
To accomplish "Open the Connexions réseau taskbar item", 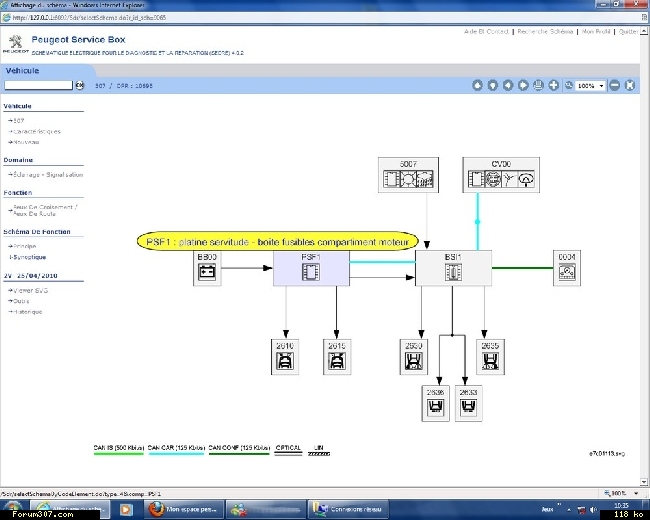I will [350, 509].
